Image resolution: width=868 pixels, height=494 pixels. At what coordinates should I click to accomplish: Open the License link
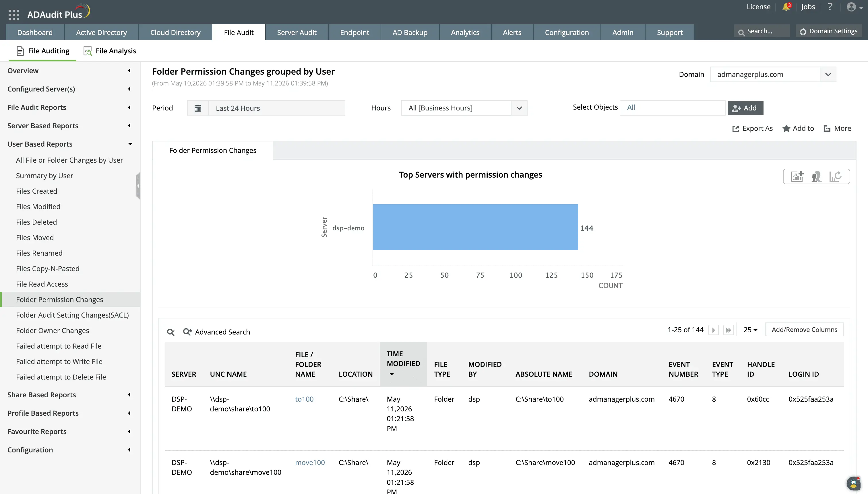tap(758, 7)
